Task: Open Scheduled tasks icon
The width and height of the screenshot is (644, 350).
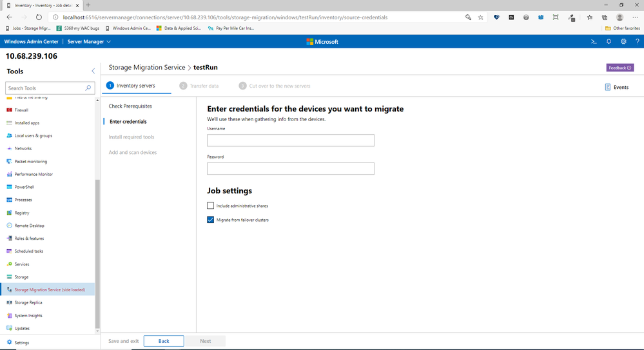Action: [x=10, y=251]
